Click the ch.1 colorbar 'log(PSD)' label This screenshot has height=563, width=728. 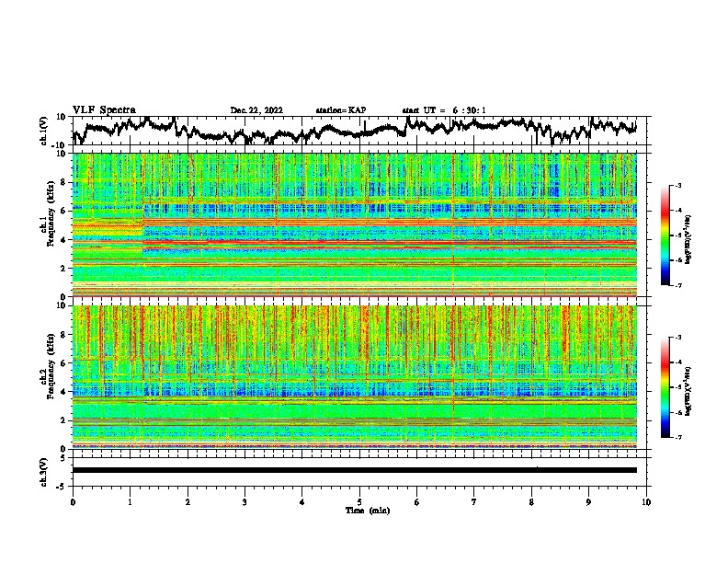[688, 239]
